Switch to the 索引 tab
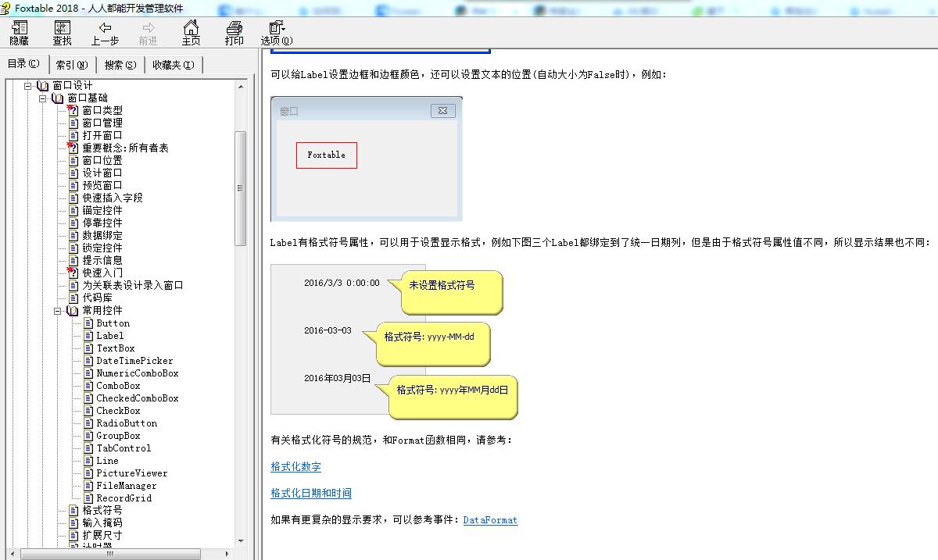 click(72, 65)
